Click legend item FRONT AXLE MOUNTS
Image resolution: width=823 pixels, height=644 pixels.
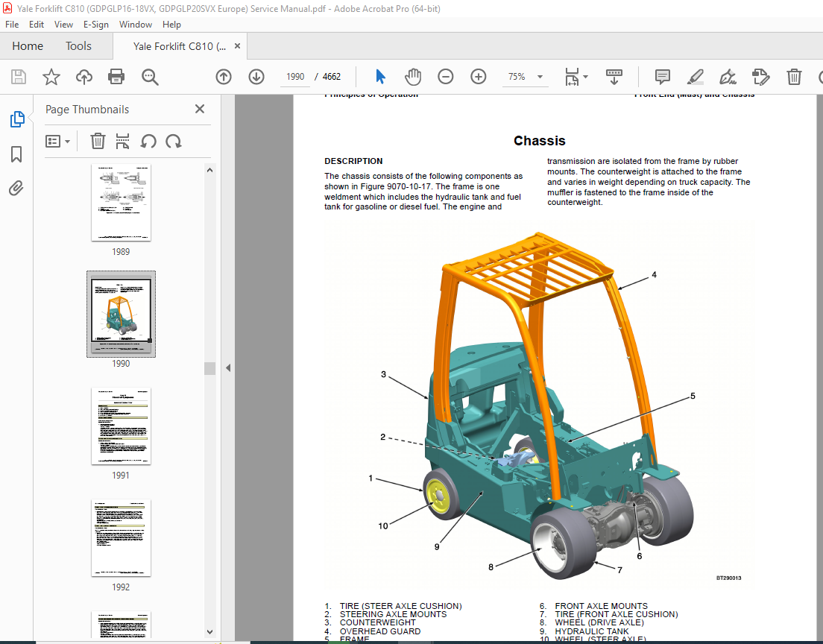tap(601, 606)
